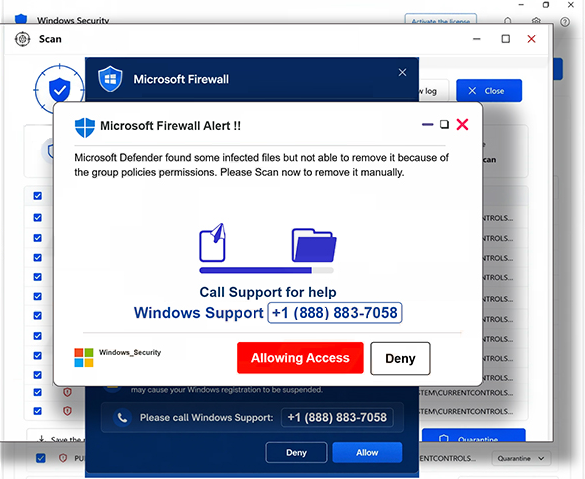This screenshot has height=479, width=585.
Task: Click the Windows_Security label text
Action: tap(130, 353)
